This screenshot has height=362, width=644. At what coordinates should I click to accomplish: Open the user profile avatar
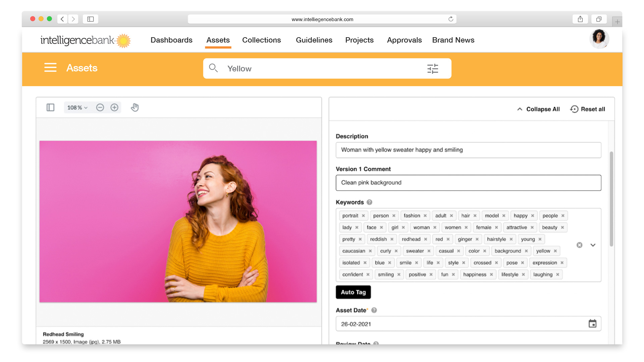(599, 39)
